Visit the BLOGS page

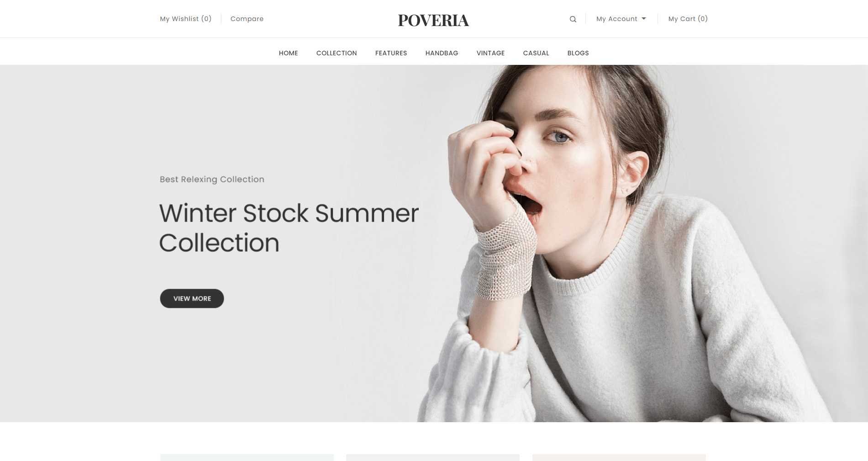pyautogui.click(x=578, y=53)
